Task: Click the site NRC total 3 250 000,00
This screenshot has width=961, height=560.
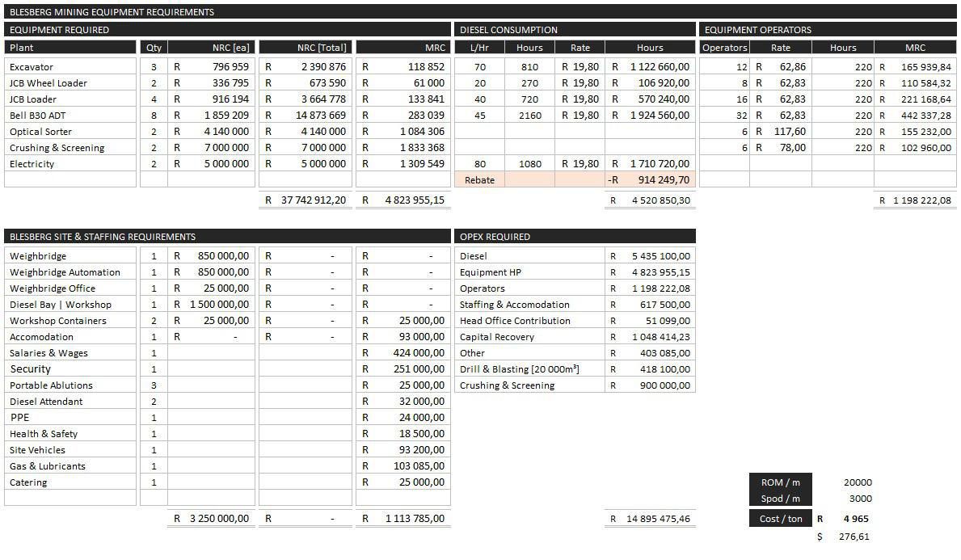Action: 212,518
